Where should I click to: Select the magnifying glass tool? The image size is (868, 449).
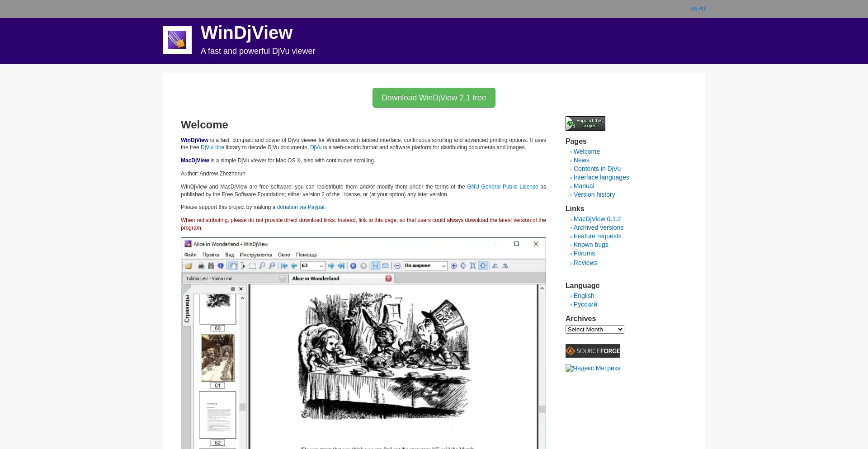click(262, 266)
